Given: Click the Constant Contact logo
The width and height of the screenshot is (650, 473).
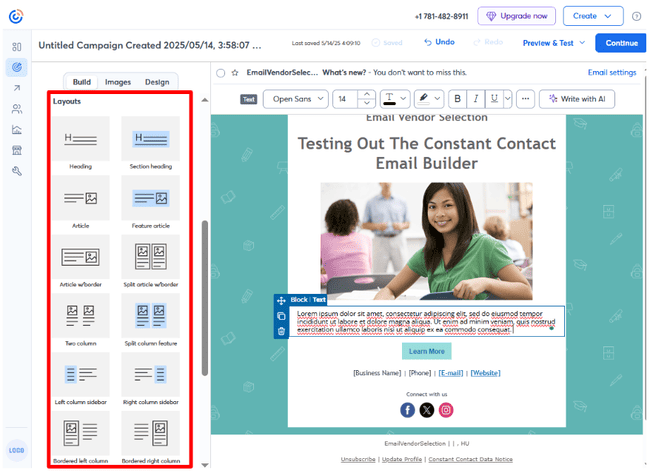Looking at the screenshot, I should click(x=16, y=16).
